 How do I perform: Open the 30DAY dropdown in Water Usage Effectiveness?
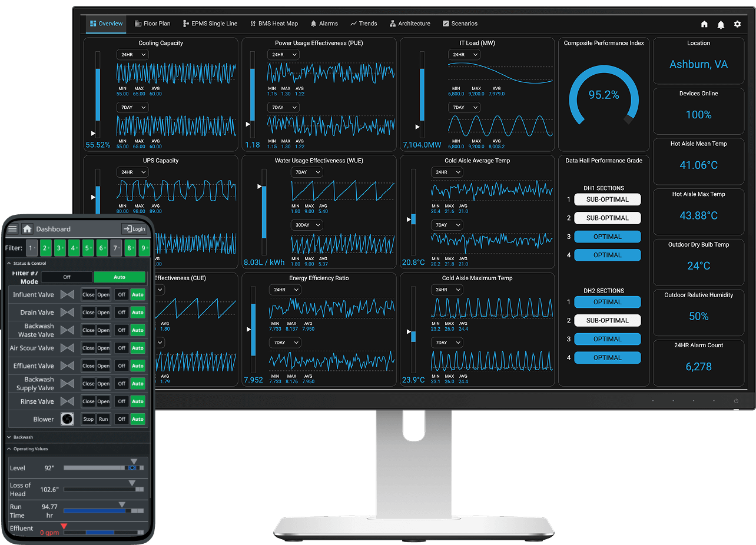pos(307,225)
